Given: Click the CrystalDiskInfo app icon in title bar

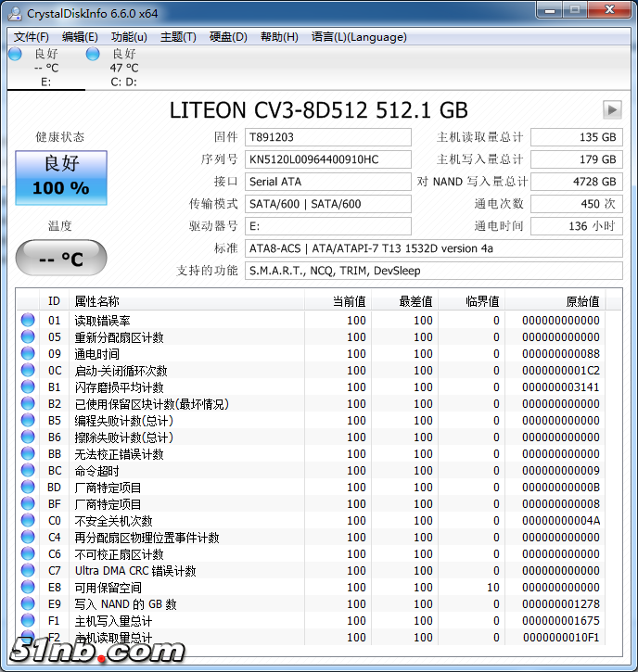Looking at the screenshot, I should [14, 12].
